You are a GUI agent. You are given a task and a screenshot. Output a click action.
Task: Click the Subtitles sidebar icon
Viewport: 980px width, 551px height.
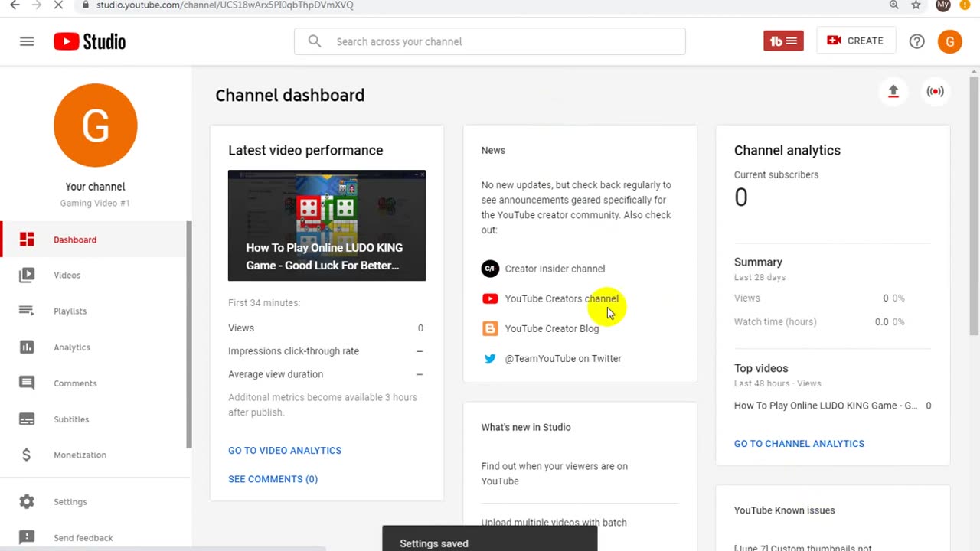[x=27, y=419]
